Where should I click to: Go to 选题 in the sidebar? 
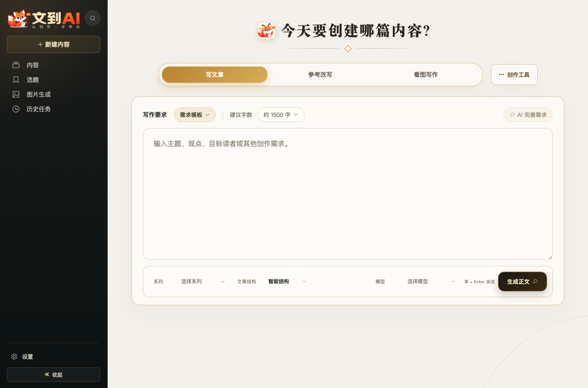coord(53,80)
